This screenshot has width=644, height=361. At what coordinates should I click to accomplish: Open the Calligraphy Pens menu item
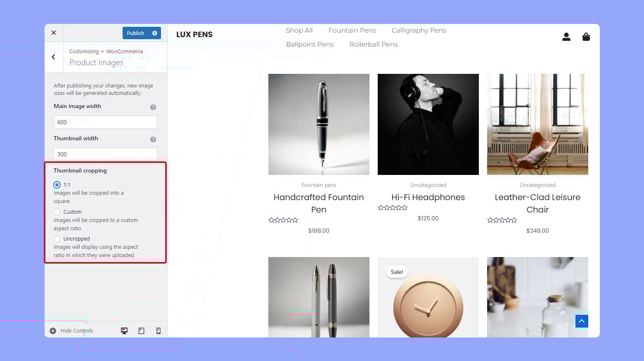(419, 30)
